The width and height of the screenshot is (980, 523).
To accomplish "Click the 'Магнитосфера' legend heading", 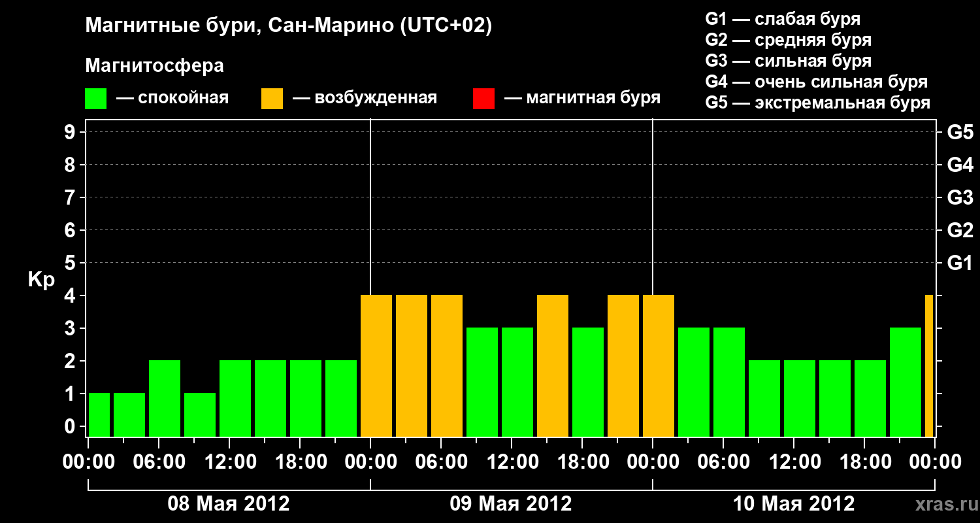I will tap(154, 66).
